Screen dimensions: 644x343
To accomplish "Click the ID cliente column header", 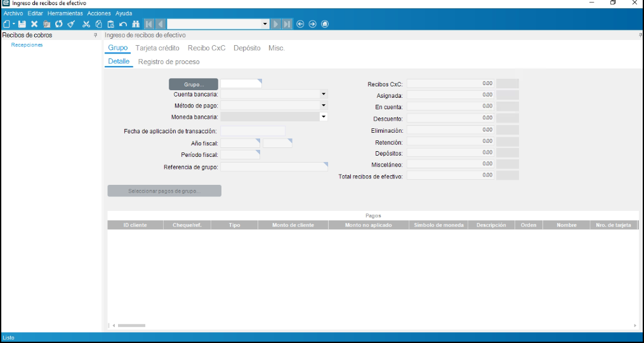I will (135, 225).
